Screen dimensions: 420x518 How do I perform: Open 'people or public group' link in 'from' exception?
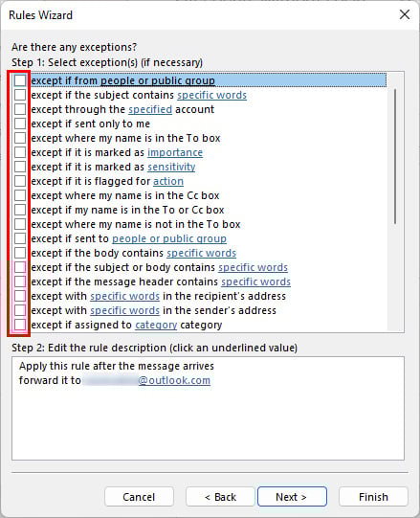click(x=158, y=80)
